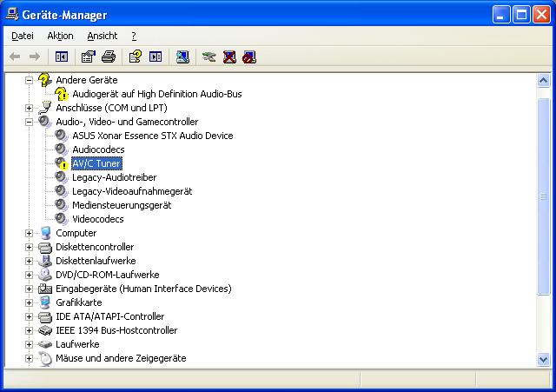Click the Help toolbar icon
The height and width of the screenshot is (392, 556).
point(135,56)
